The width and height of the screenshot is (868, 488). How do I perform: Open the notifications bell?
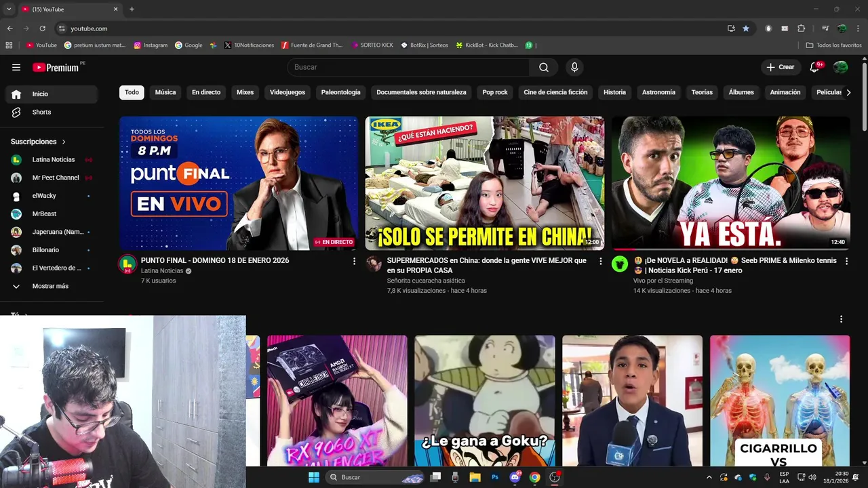point(815,67)
